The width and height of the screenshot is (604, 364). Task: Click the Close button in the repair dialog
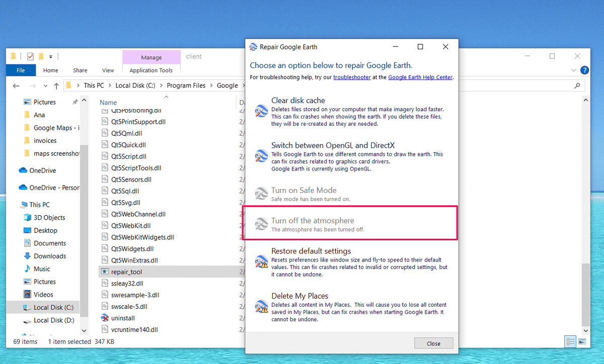point(433,343)
